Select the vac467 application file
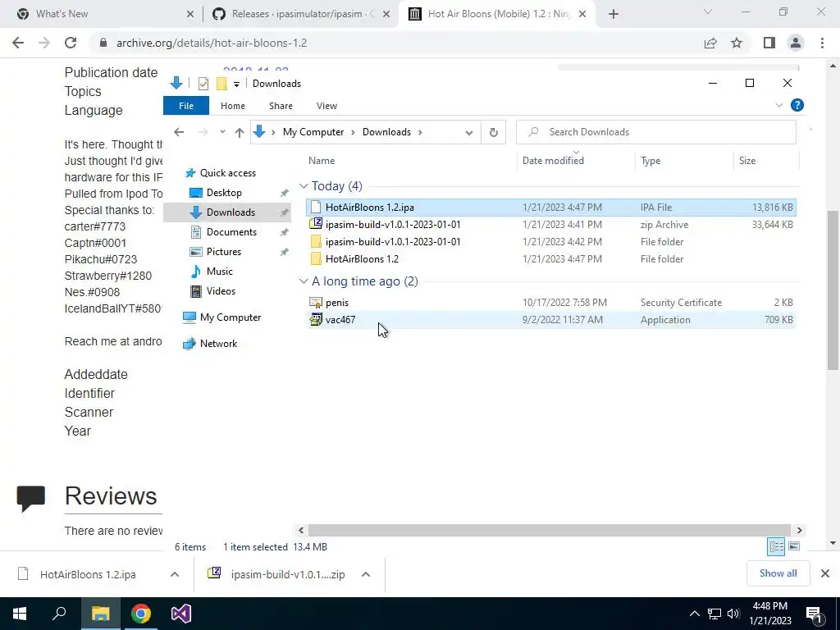Screen dimensions: 840x630 550,320
